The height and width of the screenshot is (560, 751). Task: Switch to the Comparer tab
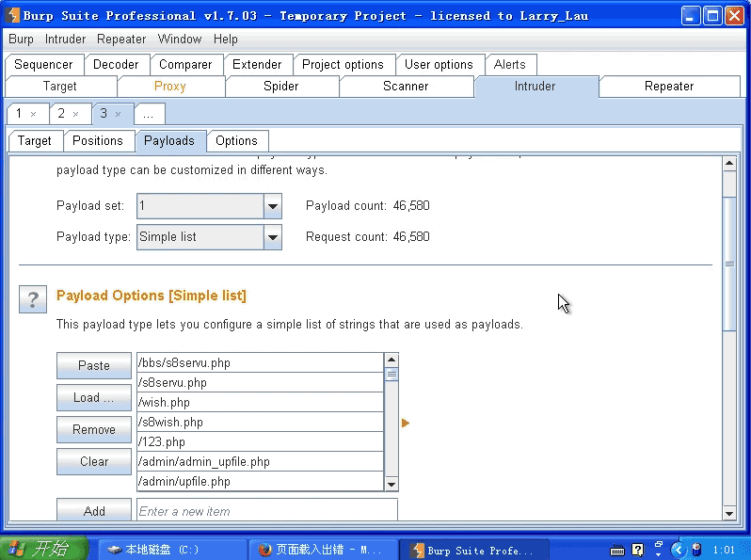pyautogui.click(x=185, y=65)
